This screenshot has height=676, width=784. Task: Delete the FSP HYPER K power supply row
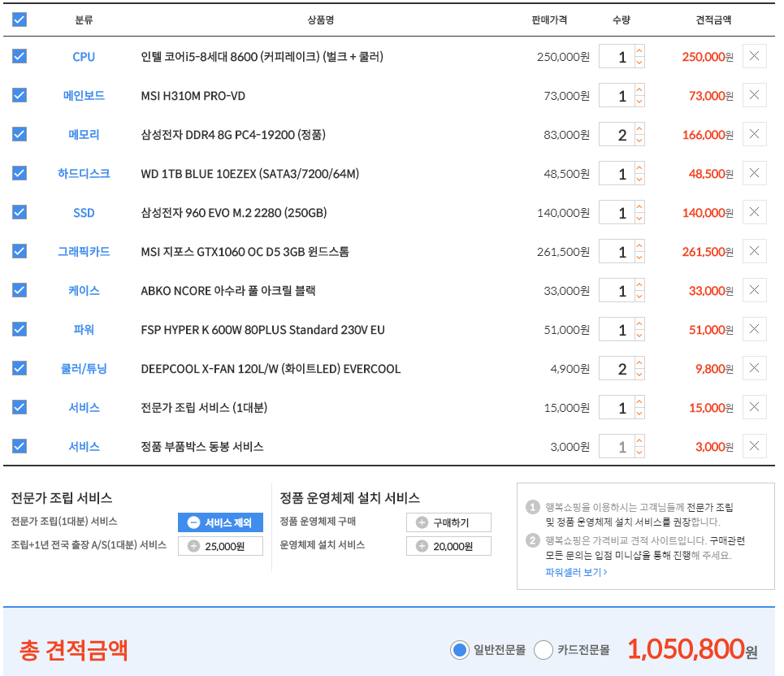[754, 329]
